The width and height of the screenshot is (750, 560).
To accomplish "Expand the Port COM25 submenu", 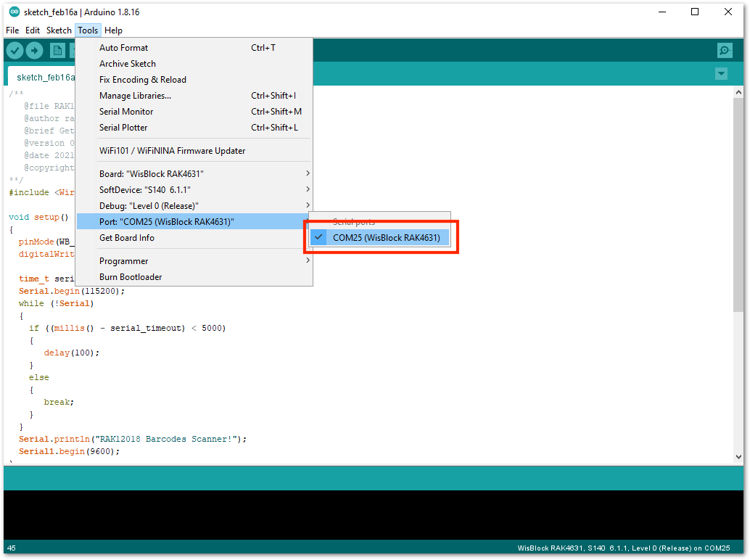I will (x=194, y=221).
